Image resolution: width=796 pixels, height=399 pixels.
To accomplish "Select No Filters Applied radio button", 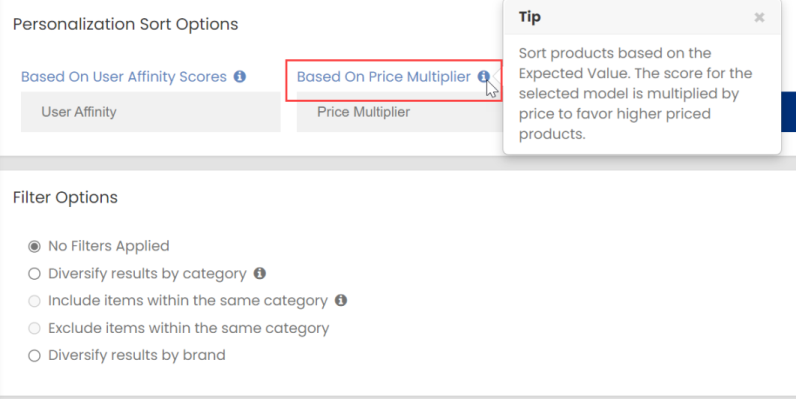I will click(x=34, y=246).
